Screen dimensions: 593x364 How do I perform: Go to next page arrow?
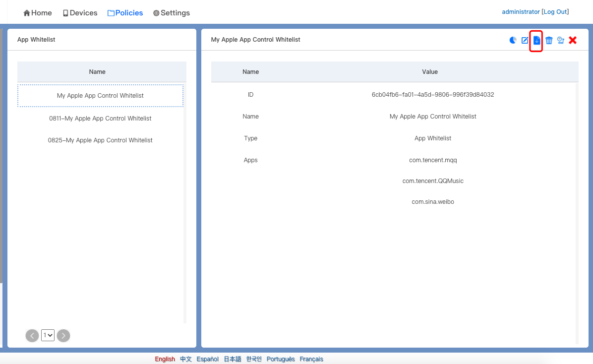63,336
